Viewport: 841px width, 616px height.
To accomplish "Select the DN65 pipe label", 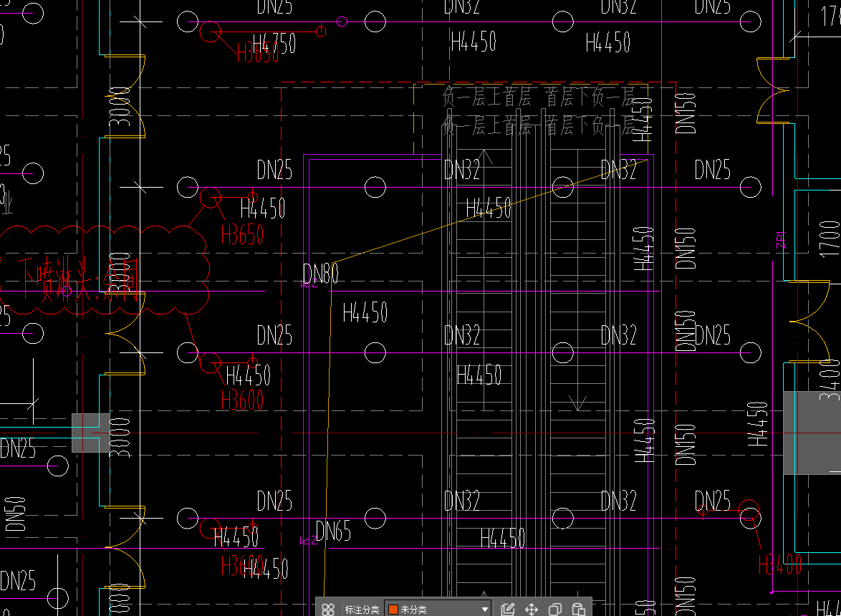I will pyautogui.click(x=333, y=531).
